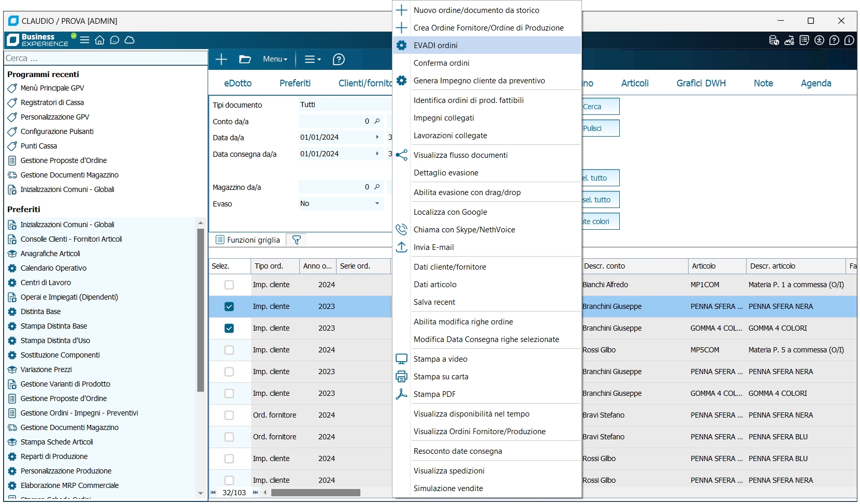860x504 pixels.
Task: Click the grid horizontal scrollbar thumb
Action: (315, 493)
